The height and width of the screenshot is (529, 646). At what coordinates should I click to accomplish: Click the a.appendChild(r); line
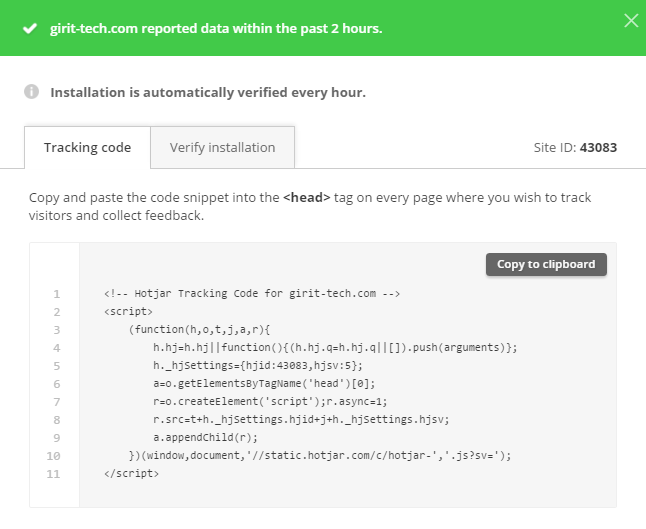pos(205,438)
